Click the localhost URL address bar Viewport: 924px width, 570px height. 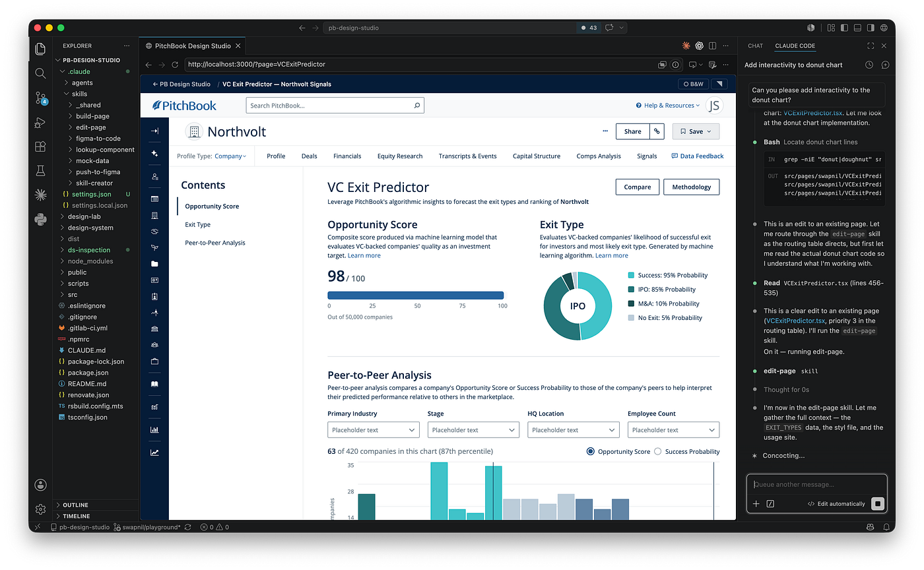click(420, 65)
